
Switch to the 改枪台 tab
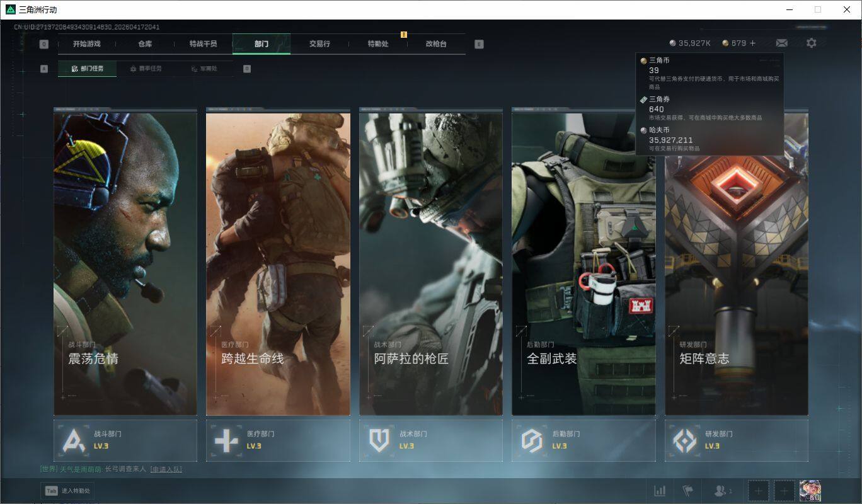[436, 44]
